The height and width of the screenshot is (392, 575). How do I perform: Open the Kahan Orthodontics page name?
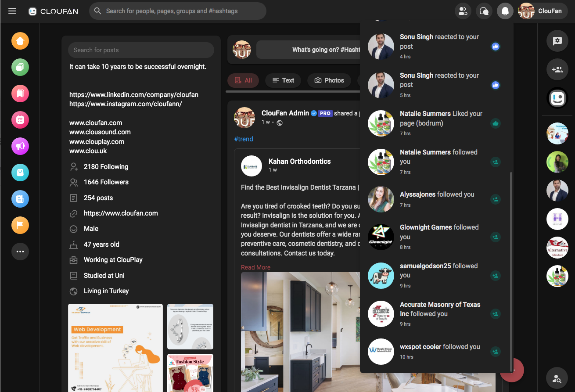[300, 162]
